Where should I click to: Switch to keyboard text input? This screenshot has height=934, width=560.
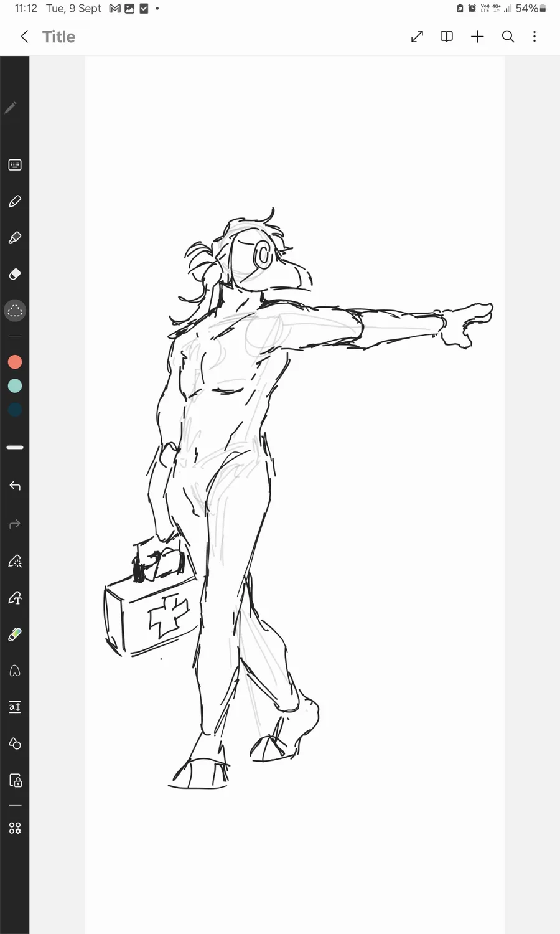[x=15, y=165]
